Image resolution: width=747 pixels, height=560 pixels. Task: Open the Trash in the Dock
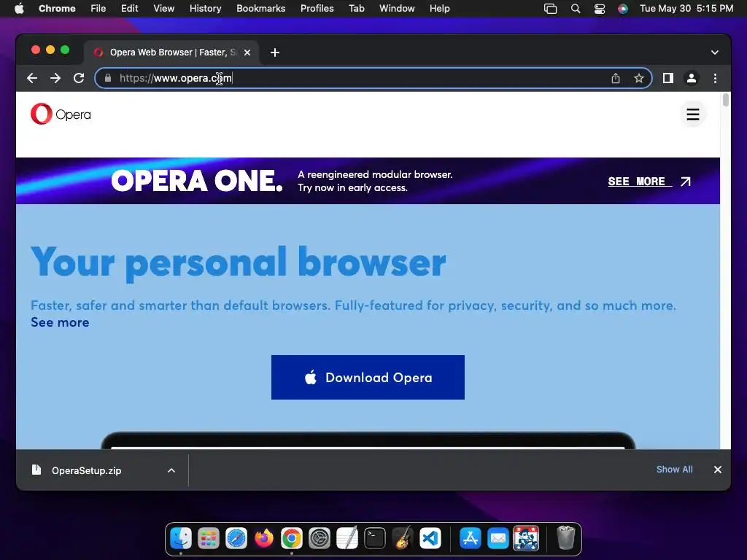(x=565, y=537)
